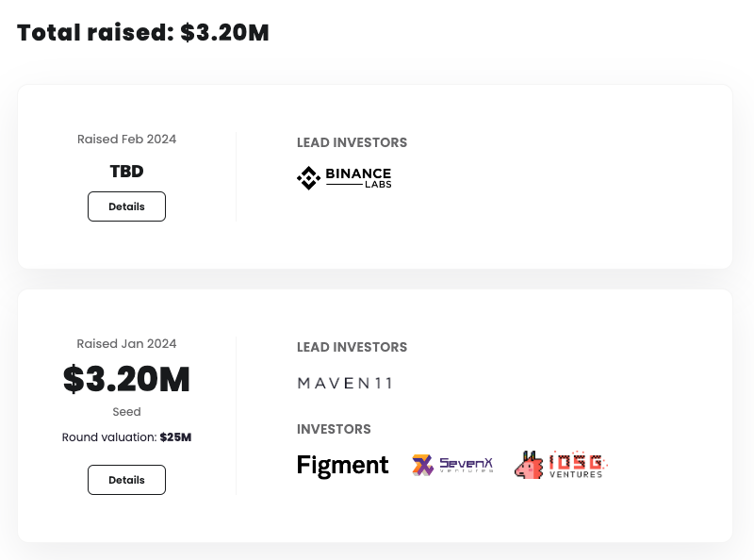Click the large $3.20M seed round amount
The width and height of the screenshot is (754, 560).
click(x=126, y=379)
